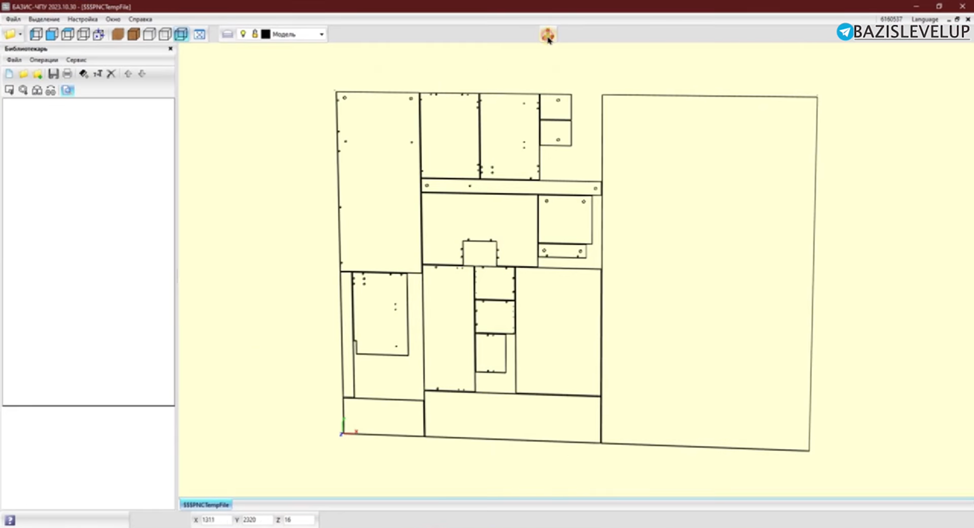Image resolution: width=974 pixels, height=528 pixels.
Task: Click the zoom-to-fit view icon
Action: coord(199,34)
